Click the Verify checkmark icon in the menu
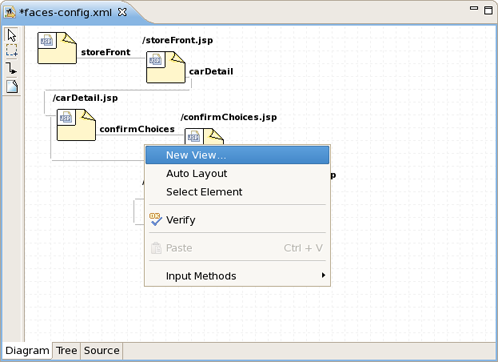Screen dimensions: 498x362 [x=155, y=219]
